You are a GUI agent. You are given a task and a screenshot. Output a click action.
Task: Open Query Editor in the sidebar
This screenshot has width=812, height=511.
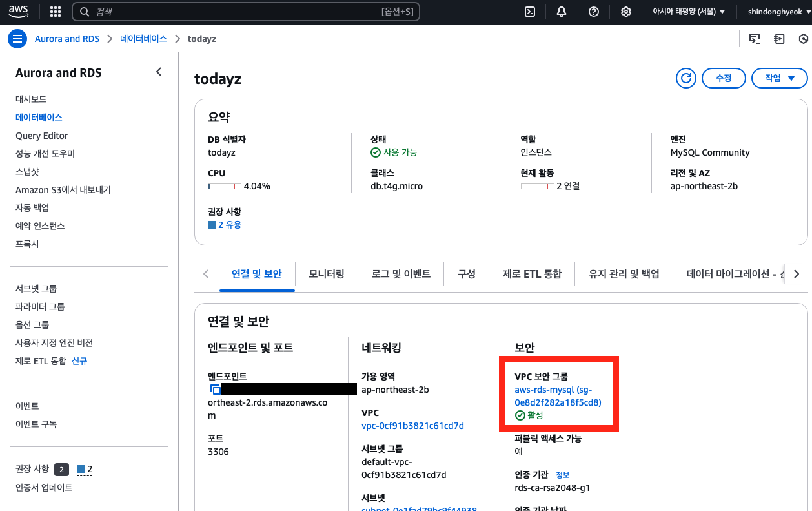click(41, 136)
